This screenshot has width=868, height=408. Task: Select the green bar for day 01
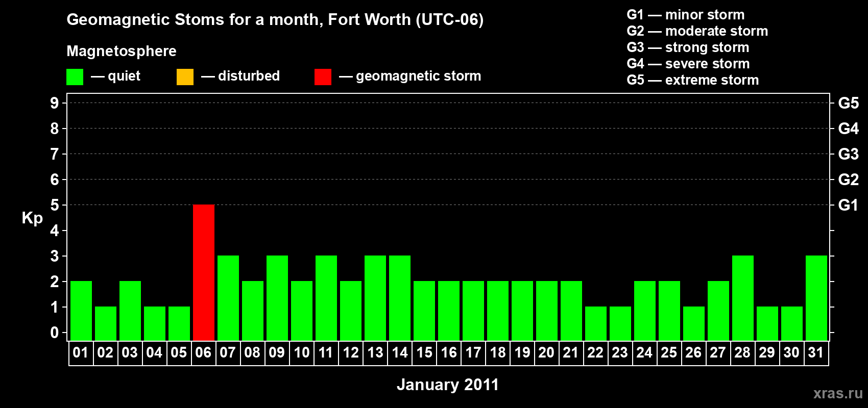81,311
